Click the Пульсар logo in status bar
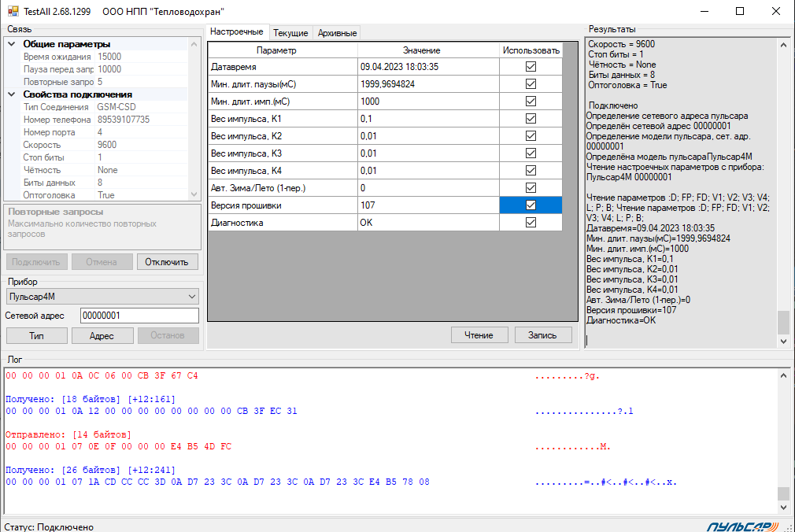Screen dimensions: 795x532 [742, 527]
